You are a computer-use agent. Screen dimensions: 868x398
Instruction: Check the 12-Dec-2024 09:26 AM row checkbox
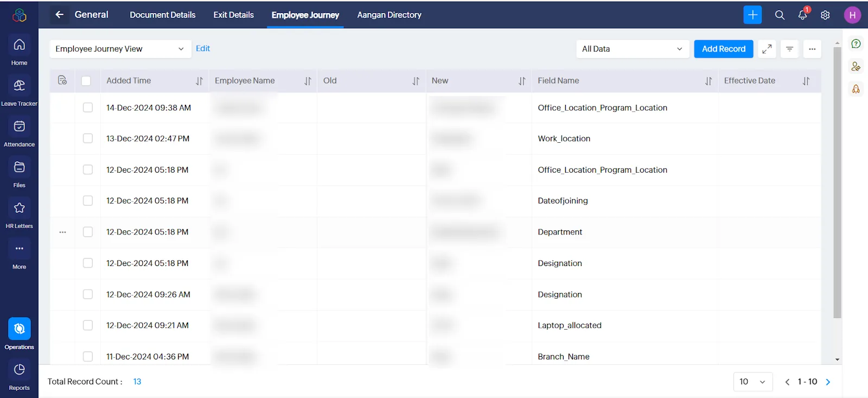[x=88, y=294]
